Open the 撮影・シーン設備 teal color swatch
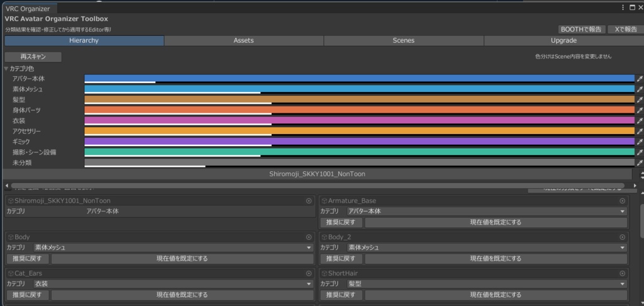Viewport: 644px width, 306px height. tap(359, 152)
